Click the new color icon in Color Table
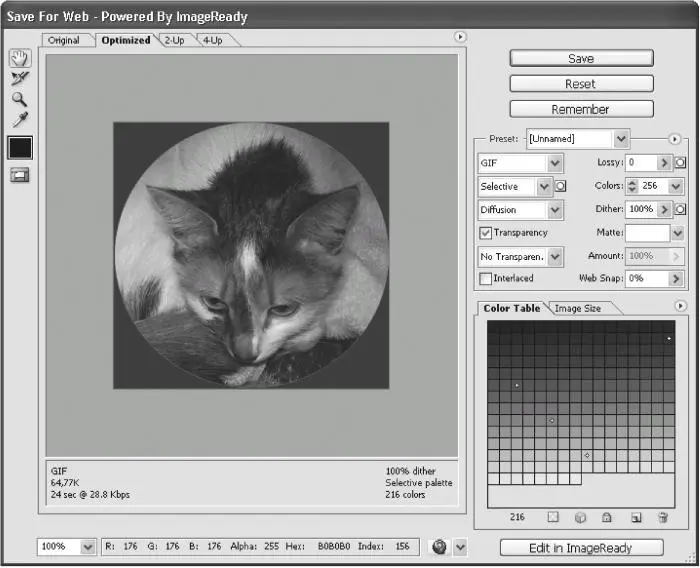This screenshot has height=568, width=700. pyautogui.click(x=635, y=517)
